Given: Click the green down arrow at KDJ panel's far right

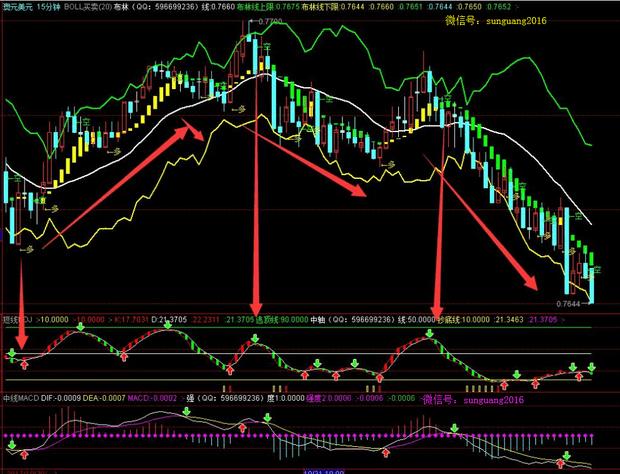Looking at the screenshot, I should click(591, 366).
